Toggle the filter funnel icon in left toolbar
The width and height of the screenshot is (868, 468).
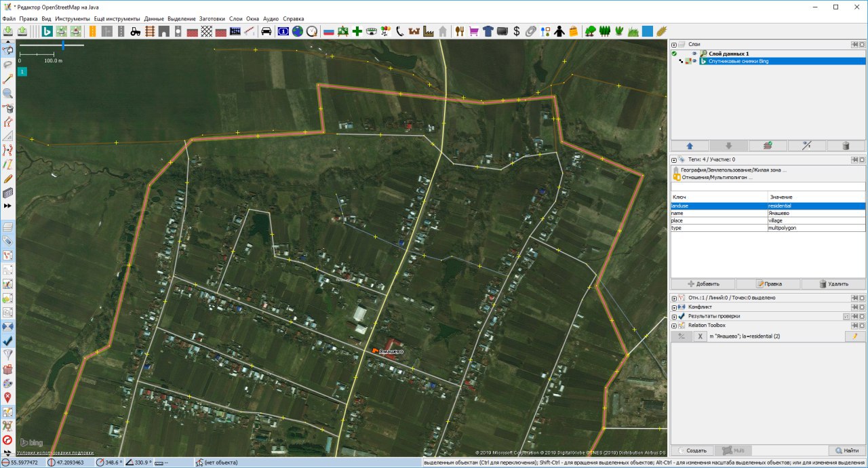tap(8, 355)
